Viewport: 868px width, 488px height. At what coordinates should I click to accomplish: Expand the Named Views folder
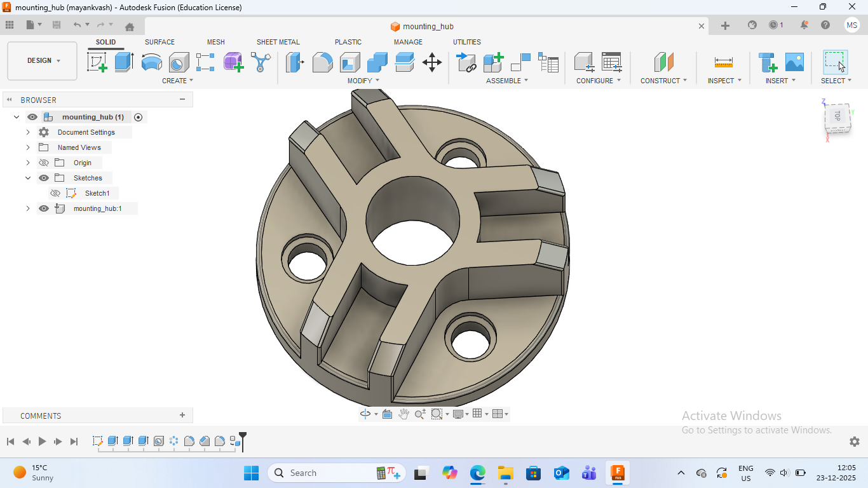point(28,147)
